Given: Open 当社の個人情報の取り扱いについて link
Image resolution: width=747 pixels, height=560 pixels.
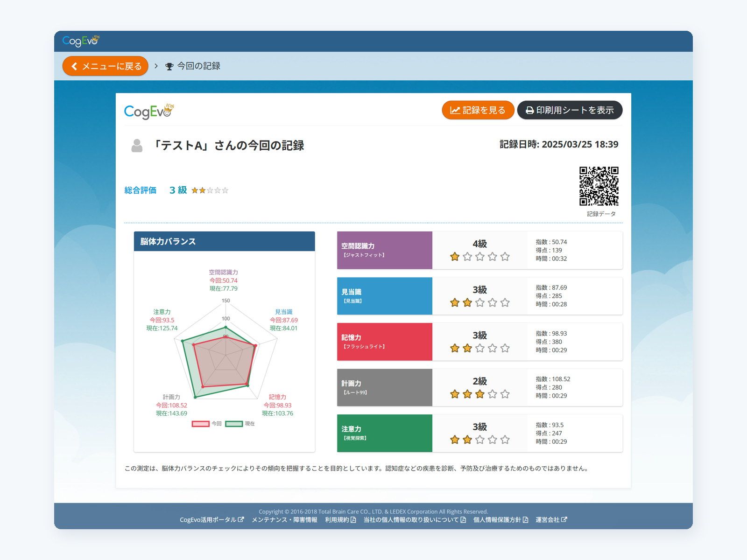Looking at the screenshot, I should tap(415, 520).
